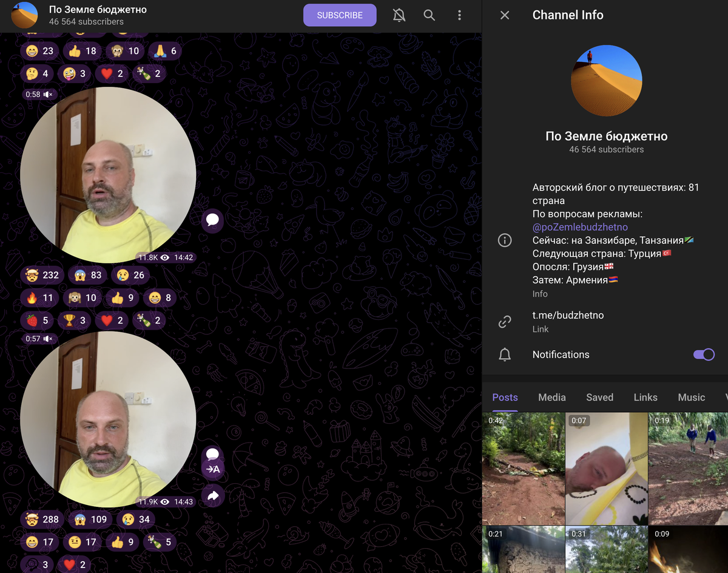Open the 0:42 forest path video thumbnail

[524, 469]
